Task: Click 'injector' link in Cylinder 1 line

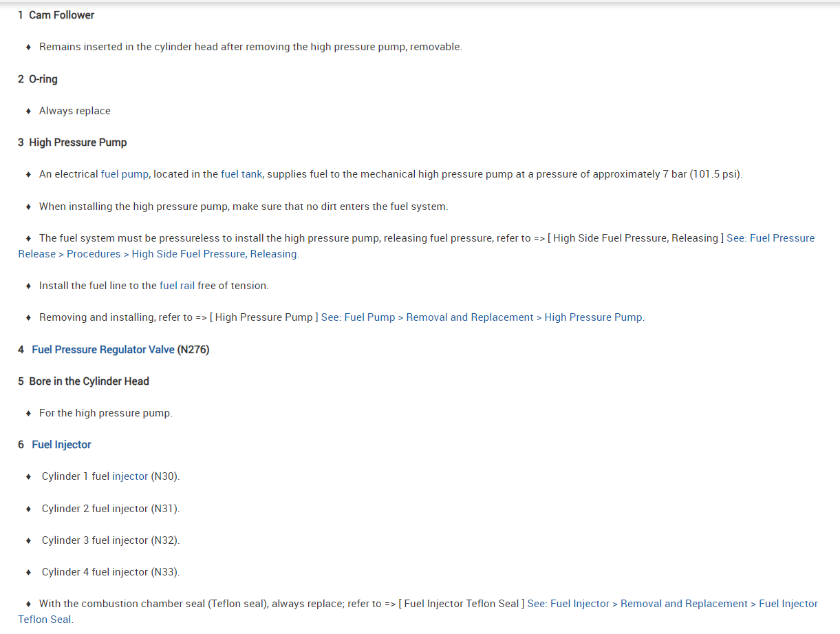Action: (x=130, y=476)
